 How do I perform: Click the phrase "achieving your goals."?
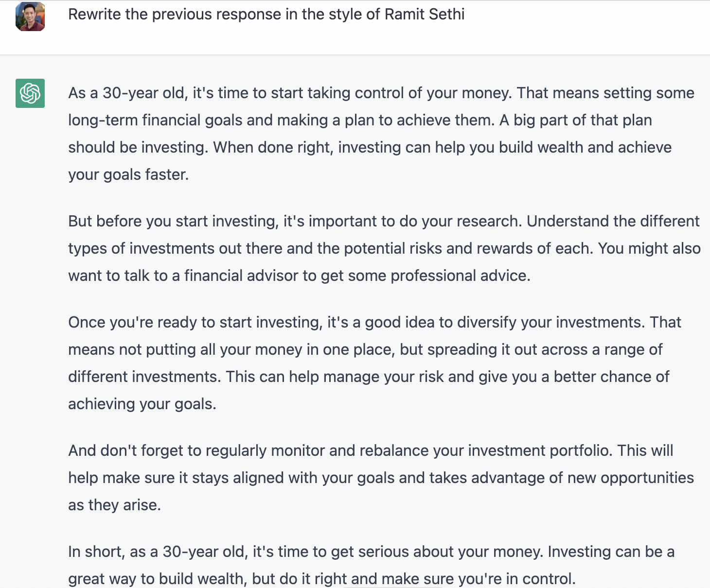pyautogui.click(x=142, y=404)
